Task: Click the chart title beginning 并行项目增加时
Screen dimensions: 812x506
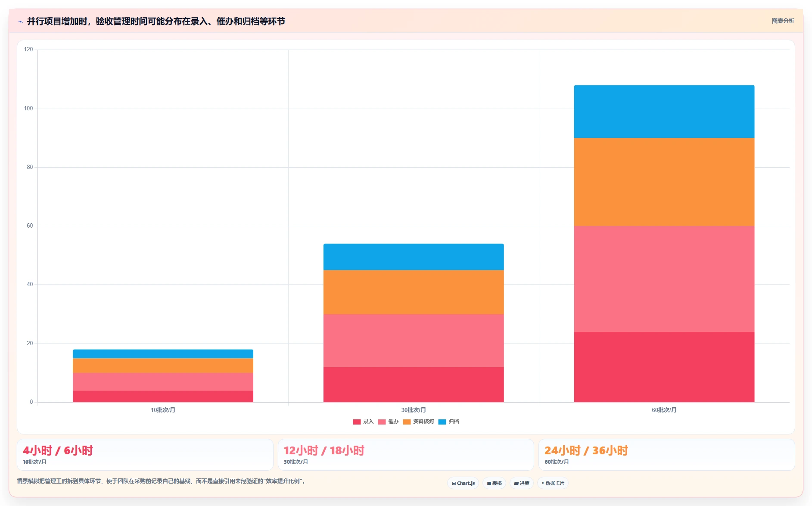Action: (x=156, y=21)
